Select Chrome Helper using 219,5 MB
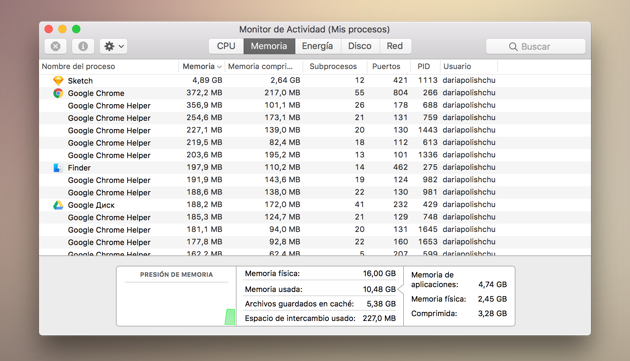Image resolution: width=630 pixels, height=361 pixels. click(x=315, y=143)
